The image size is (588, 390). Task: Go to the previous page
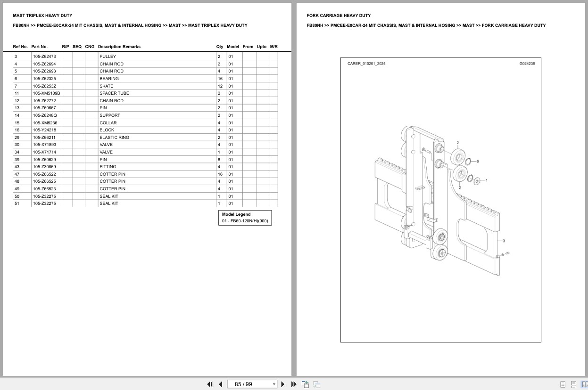[x=220, y=384]
